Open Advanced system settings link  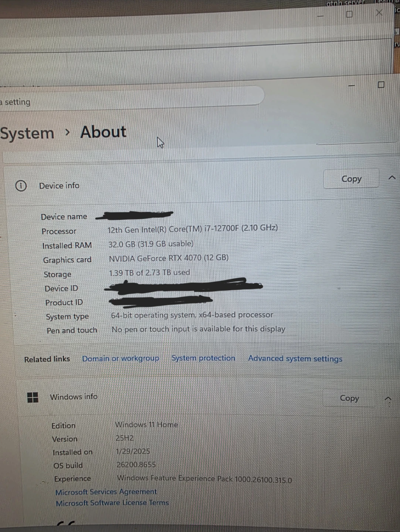click(295, 359)
